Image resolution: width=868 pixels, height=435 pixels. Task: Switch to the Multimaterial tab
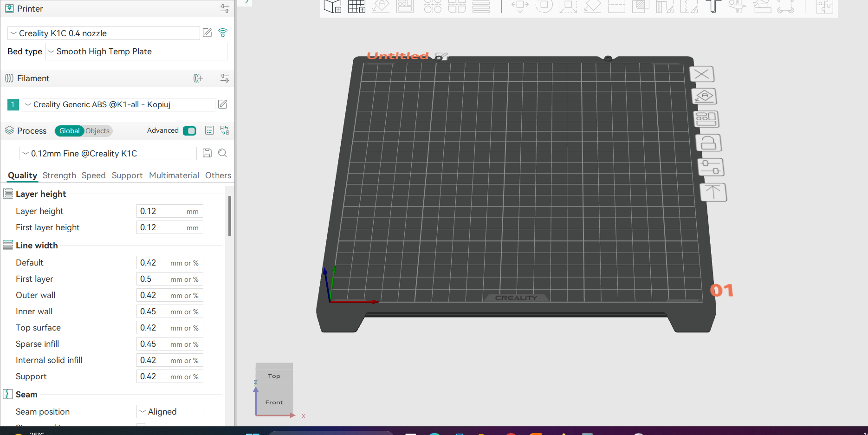[x=174, y=175]
